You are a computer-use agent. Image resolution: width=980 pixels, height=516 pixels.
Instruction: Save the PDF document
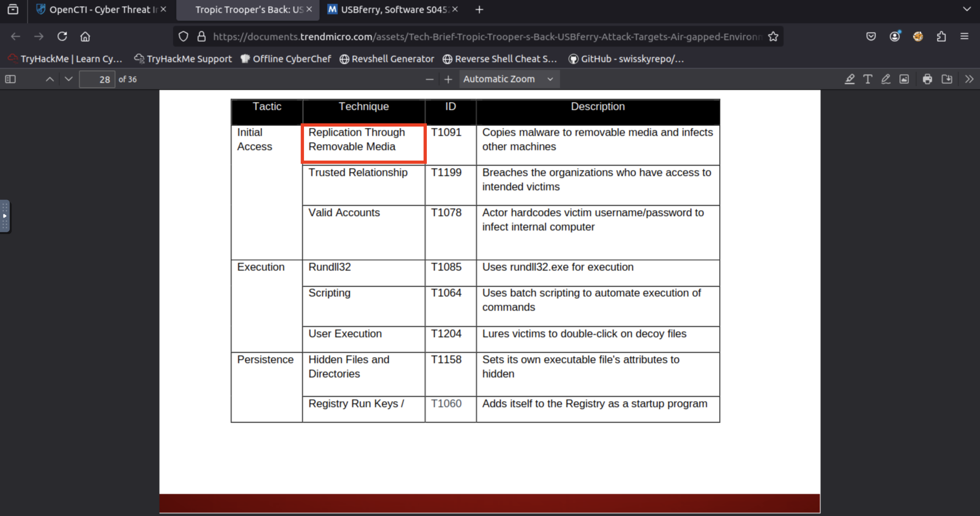click(x=947, y=79)
